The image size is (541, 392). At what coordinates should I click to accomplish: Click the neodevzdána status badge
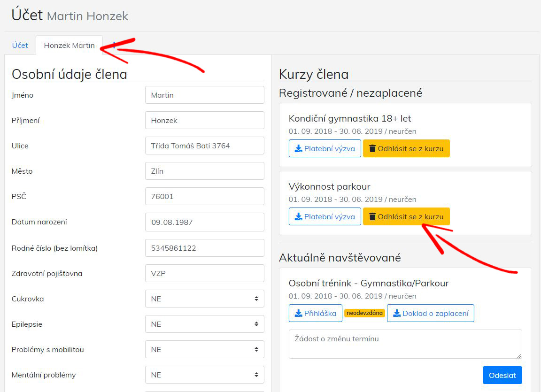[x=364, y=313]
